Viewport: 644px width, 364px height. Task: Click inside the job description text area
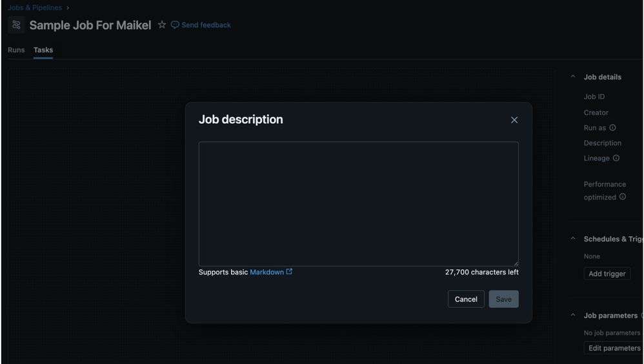coord(359,204)
